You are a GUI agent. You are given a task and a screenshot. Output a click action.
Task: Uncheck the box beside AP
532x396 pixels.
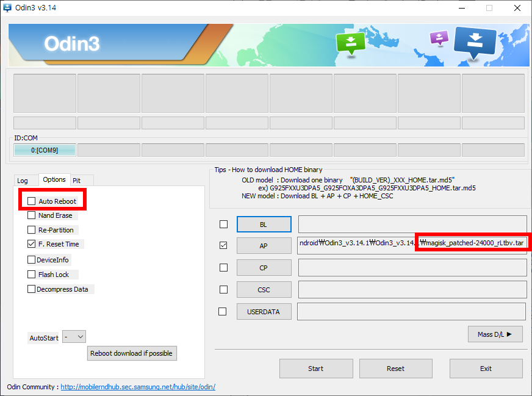click(x=223, y=245)
